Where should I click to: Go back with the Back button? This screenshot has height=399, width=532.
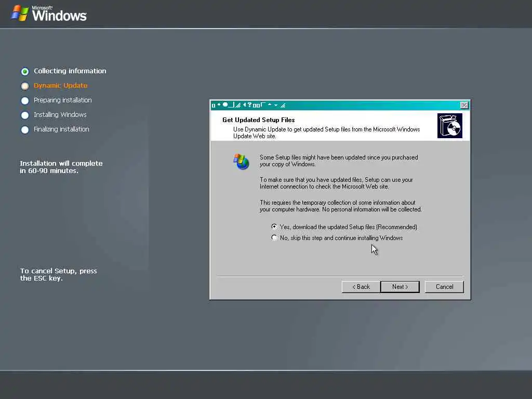tap(361, 287)
